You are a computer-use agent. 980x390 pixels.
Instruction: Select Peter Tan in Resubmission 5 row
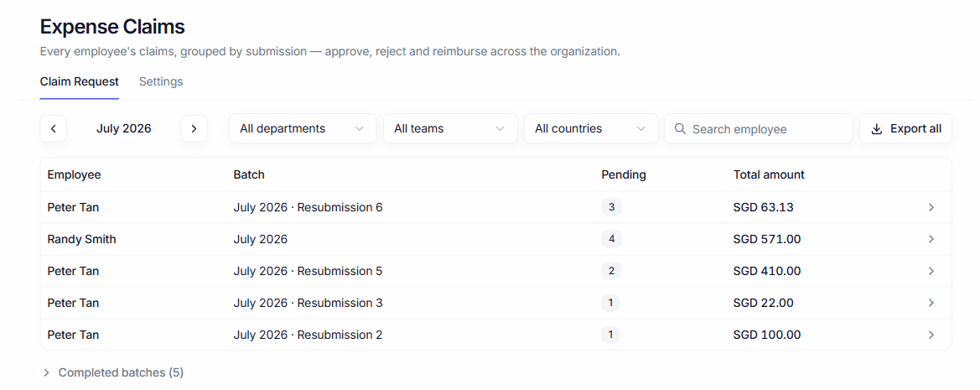(73, 271)
